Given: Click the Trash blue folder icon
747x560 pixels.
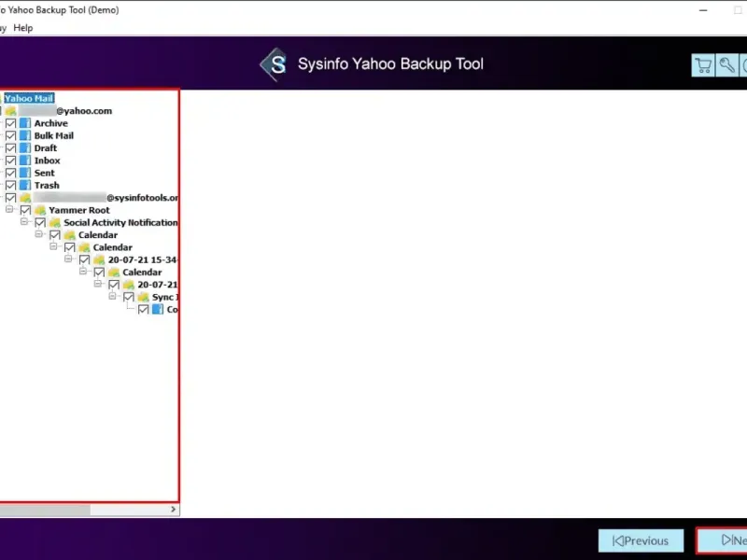Looking at the screenshot, I should (x=25, y=185).
